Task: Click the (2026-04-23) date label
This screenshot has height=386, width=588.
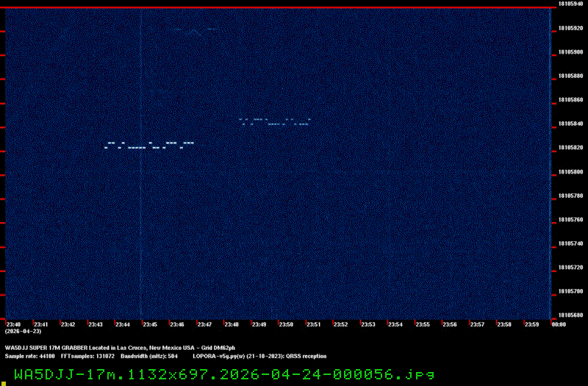Action: click(x=24, y=332)
